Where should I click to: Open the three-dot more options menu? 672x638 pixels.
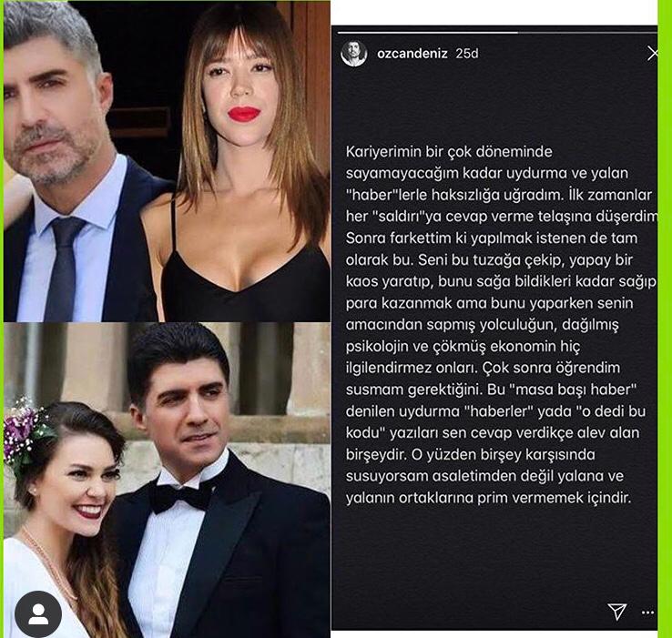[647, 613]
